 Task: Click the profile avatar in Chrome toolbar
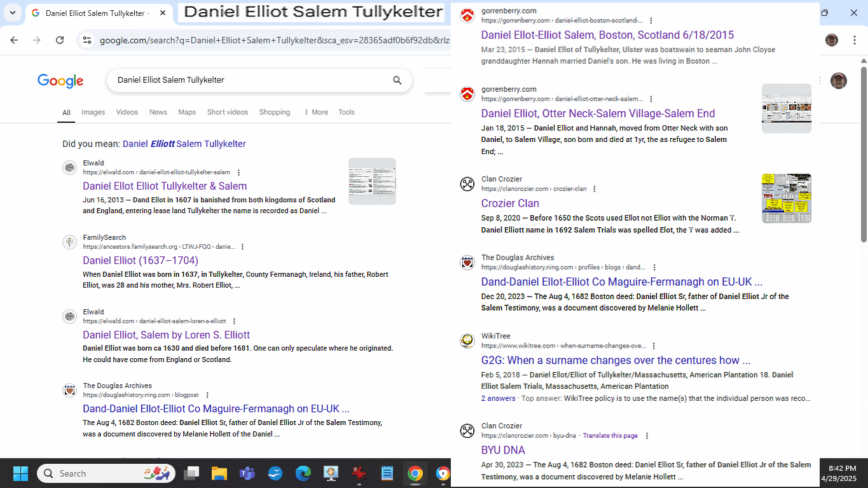click(832, 40)
